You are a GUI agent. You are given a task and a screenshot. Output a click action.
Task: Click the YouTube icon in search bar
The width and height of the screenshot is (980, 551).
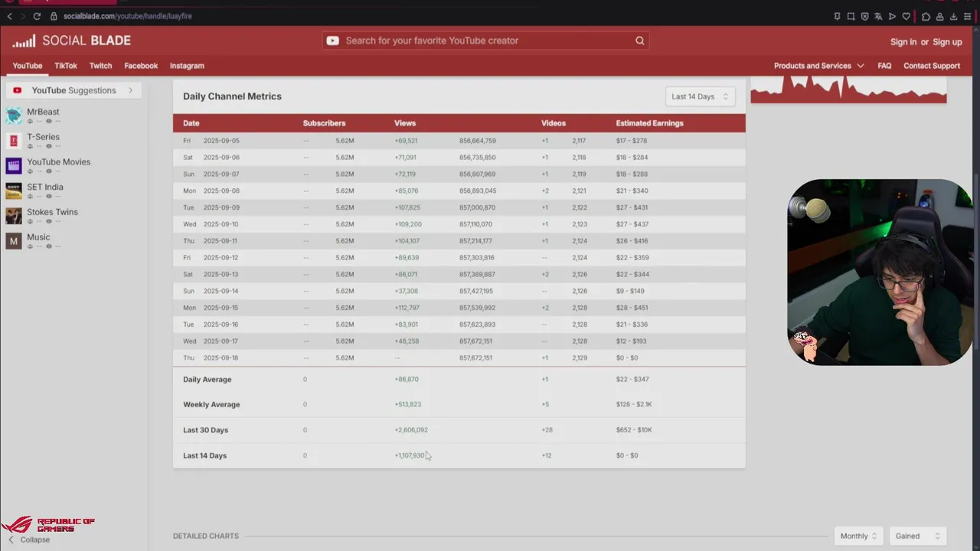click(332, 41)
